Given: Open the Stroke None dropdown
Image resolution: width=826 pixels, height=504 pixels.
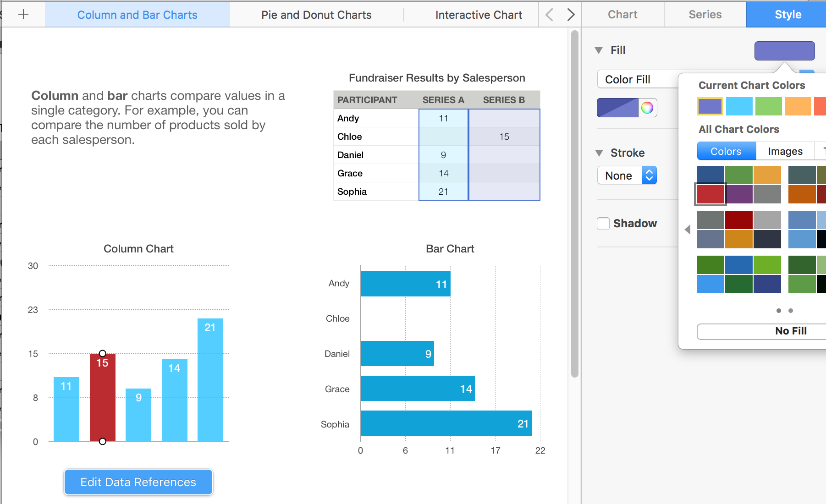Looking at the screenshot, I should tap(627, 175).
